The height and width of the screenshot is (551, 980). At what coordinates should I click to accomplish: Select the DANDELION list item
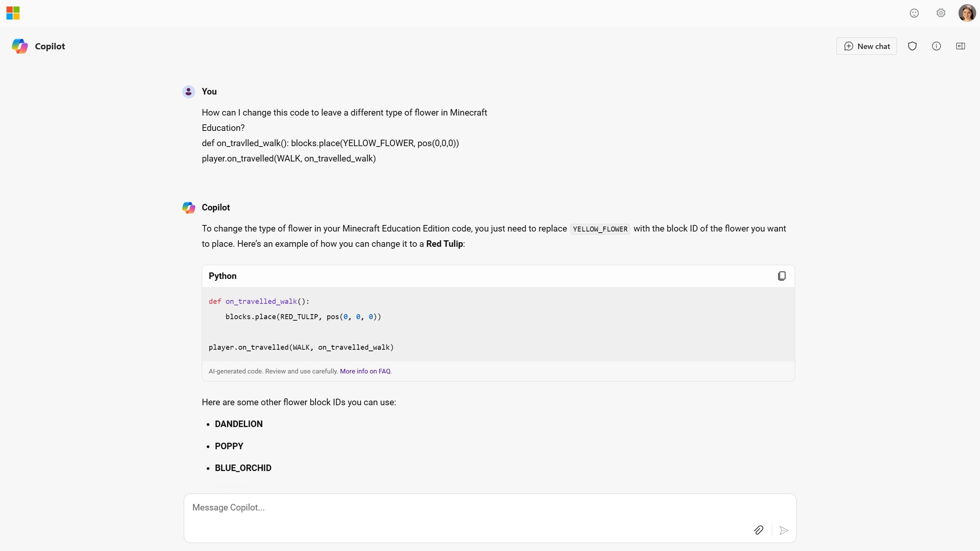[238, 424]
